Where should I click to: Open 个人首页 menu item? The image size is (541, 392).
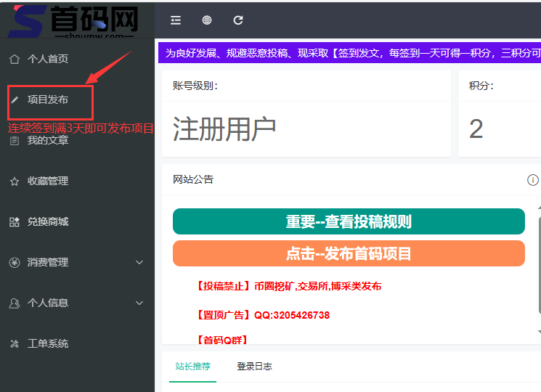tap(77, 59)
